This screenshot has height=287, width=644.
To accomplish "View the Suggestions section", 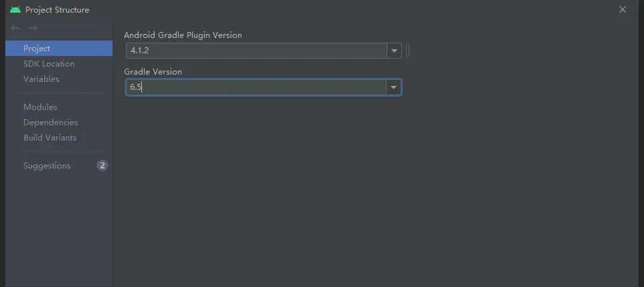I will click(47, 166).
